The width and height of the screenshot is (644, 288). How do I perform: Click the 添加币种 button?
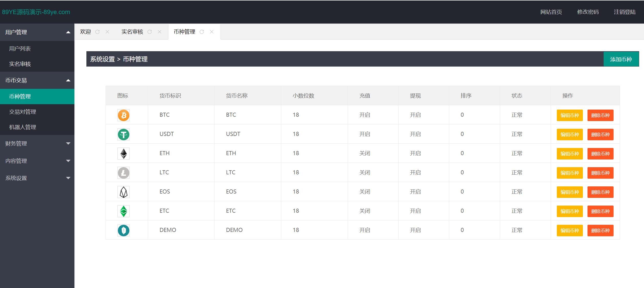[621, 59]
